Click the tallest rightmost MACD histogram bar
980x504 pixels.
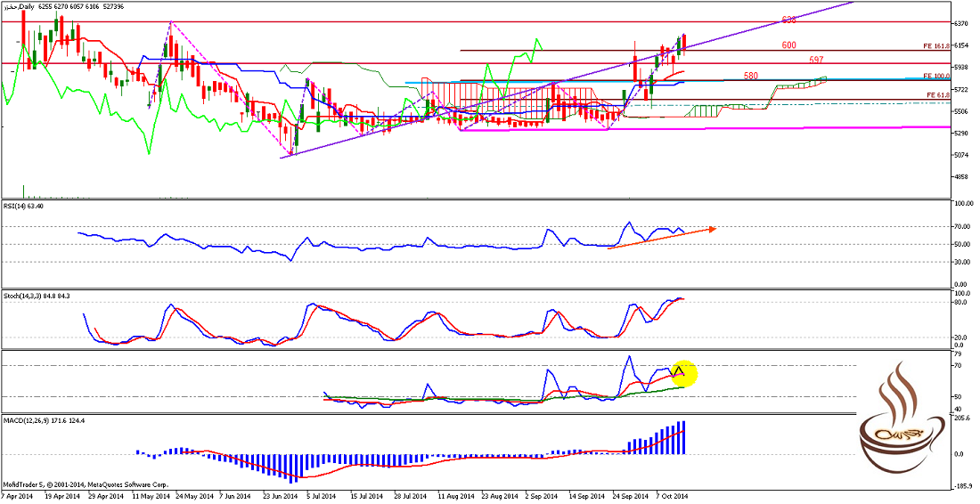[x=682, y=438]
